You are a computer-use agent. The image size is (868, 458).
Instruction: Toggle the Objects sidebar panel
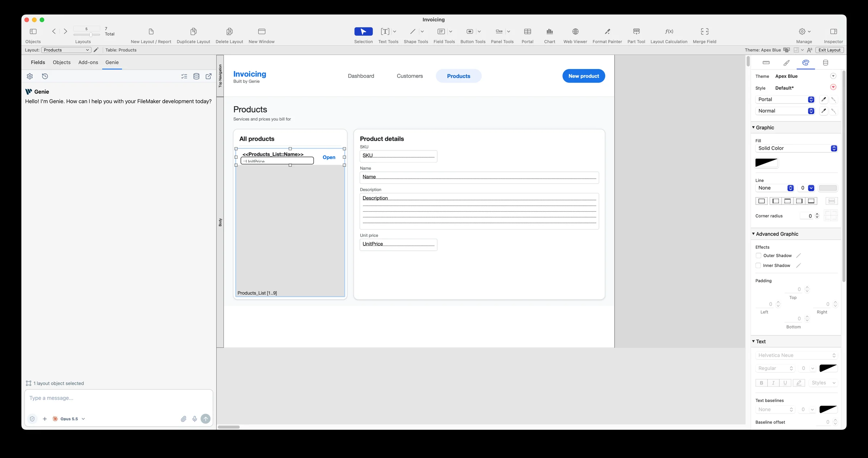33,31
